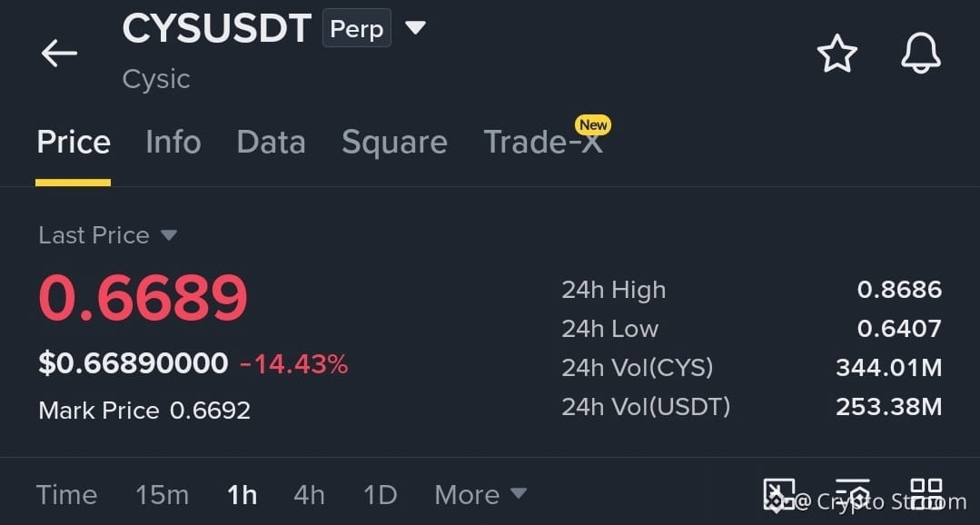This screenshot has height=525, width=980.
Task: Expand the CYSUSDT pair selector arrow
Action: 415,27
